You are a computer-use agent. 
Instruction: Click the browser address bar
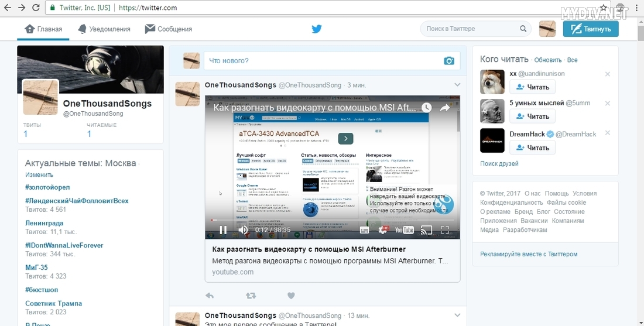pyautogui.click(x=320, y=8)
